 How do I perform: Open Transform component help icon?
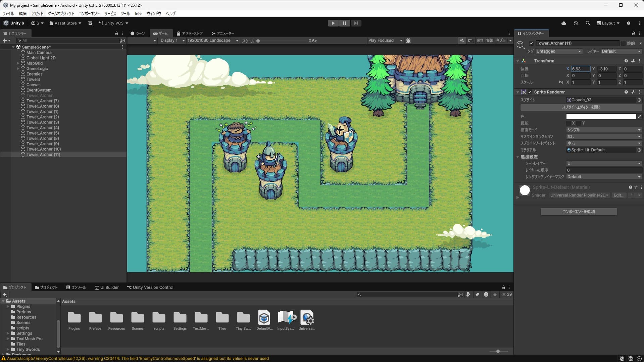(x=626, y=61)
